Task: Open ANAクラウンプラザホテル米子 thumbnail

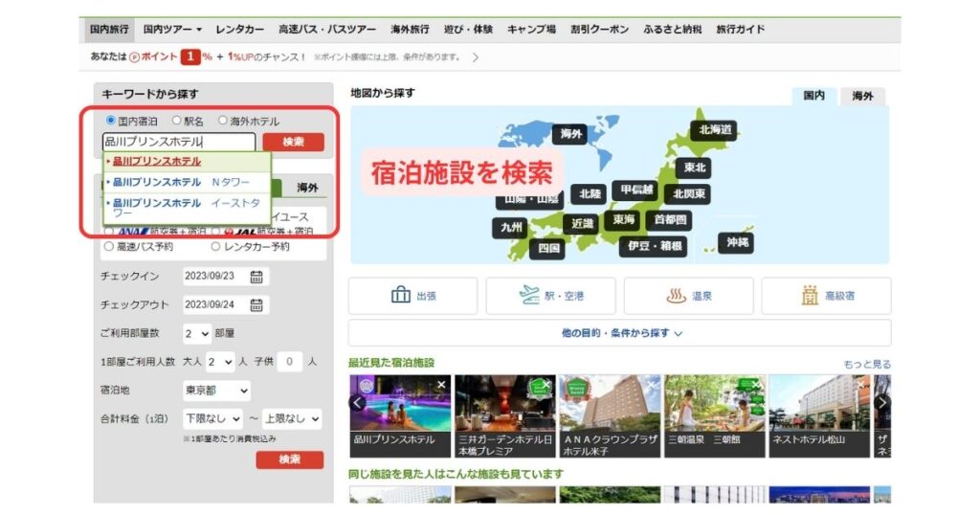Action: click(610, 416)
